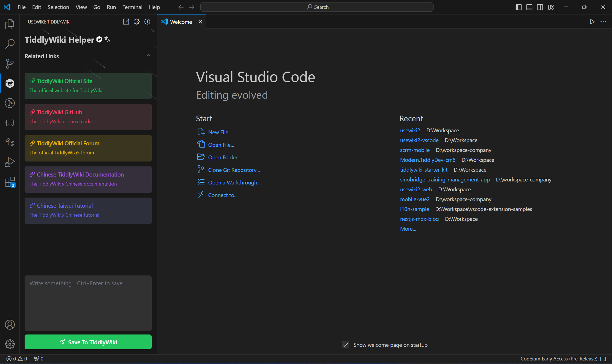This screenshot has height=364, width=612.
Task: Open recent project usewiki2-vscode
Action: (x=419, y=140)
